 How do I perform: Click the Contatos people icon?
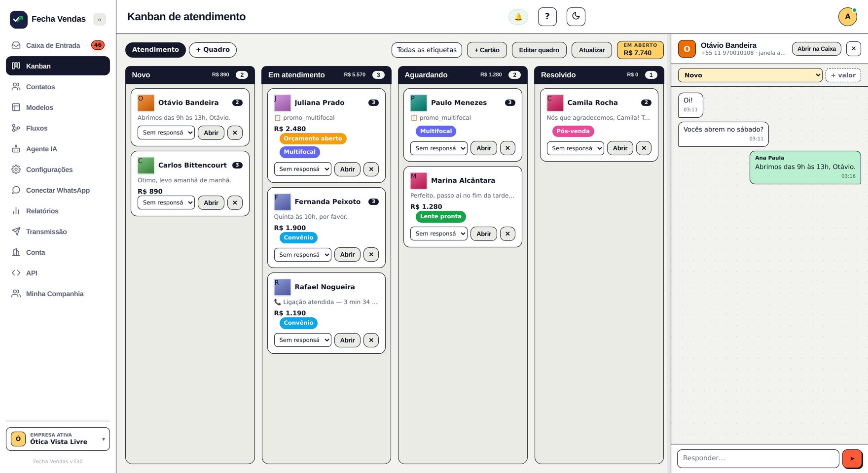(x=16, y=87)
